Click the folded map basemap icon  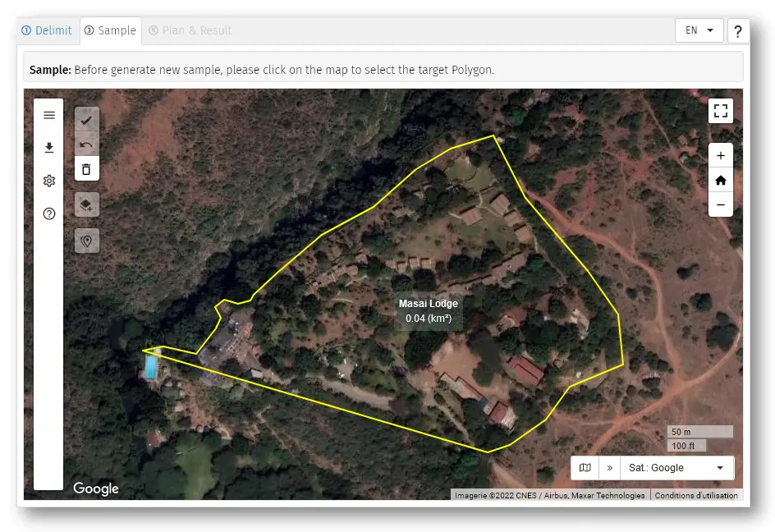[585, 468]
